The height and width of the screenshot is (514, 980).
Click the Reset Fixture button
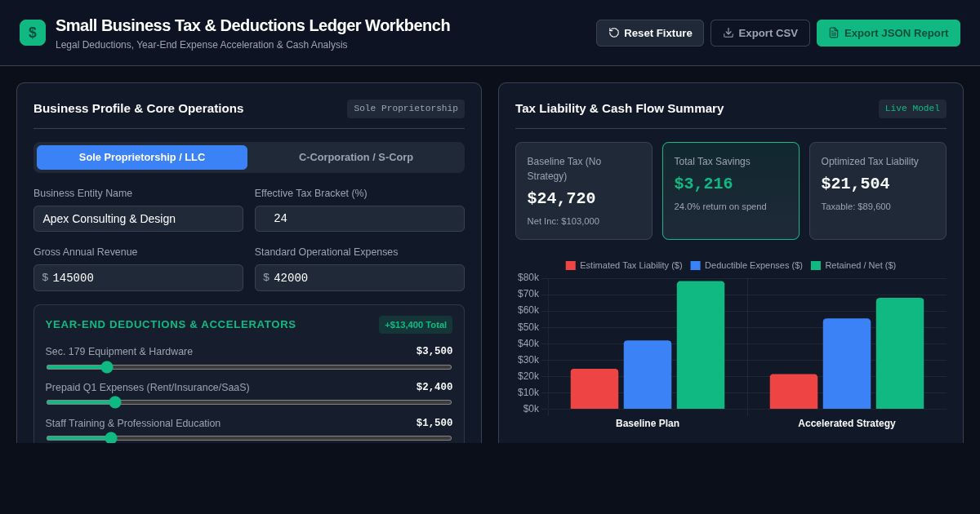coord(650,33)
